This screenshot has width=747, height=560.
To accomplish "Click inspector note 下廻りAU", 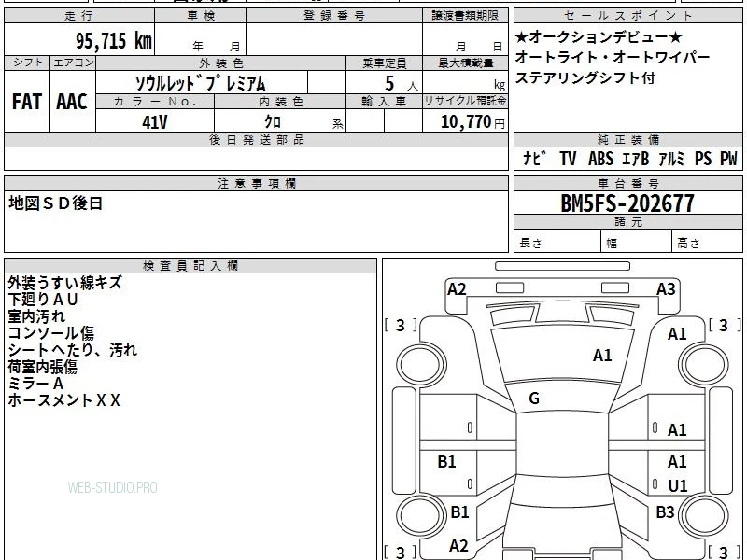I will [x=42, y=299].
